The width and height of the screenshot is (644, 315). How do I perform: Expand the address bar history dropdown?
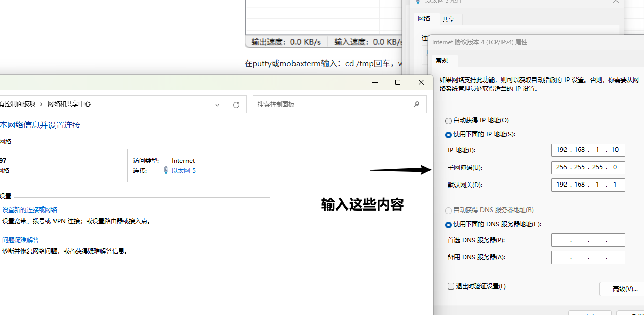[x=217, y=104]
